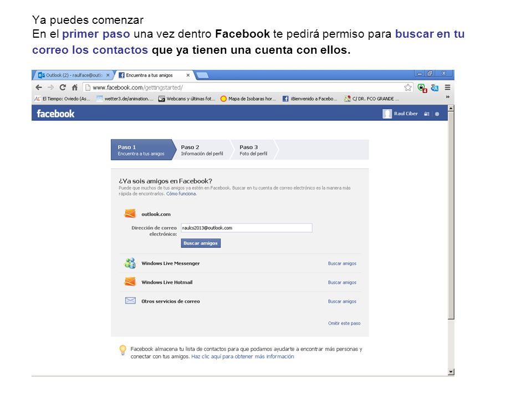Open C/ DR. FCO GRANDE bookmark
532x399 pixels.
371,99
